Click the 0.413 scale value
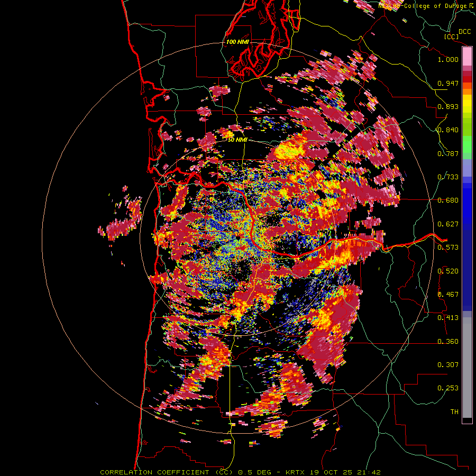This screenshot has width=476, height=476. (x=448, y=318)
